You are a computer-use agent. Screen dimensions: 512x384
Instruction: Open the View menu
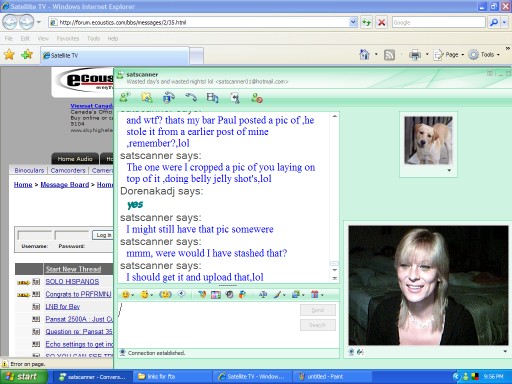tap(43, 39)
